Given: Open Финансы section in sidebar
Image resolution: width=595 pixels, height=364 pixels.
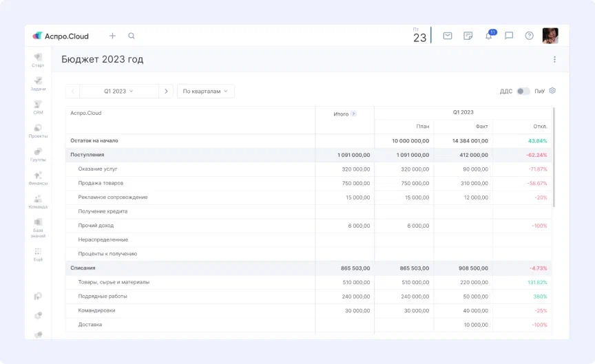Looking at the screenshot, I should (38, 178).
